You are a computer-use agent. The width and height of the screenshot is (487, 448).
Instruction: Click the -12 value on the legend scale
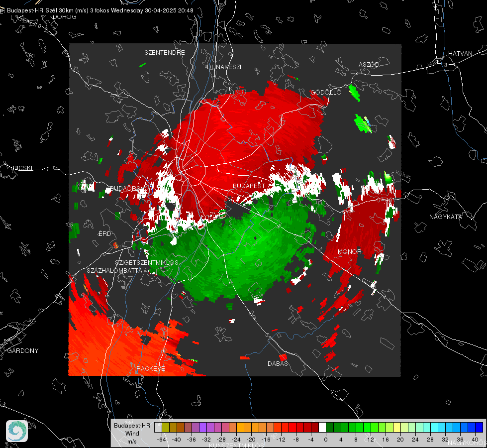pyautogui.click(x=281, y=440)
